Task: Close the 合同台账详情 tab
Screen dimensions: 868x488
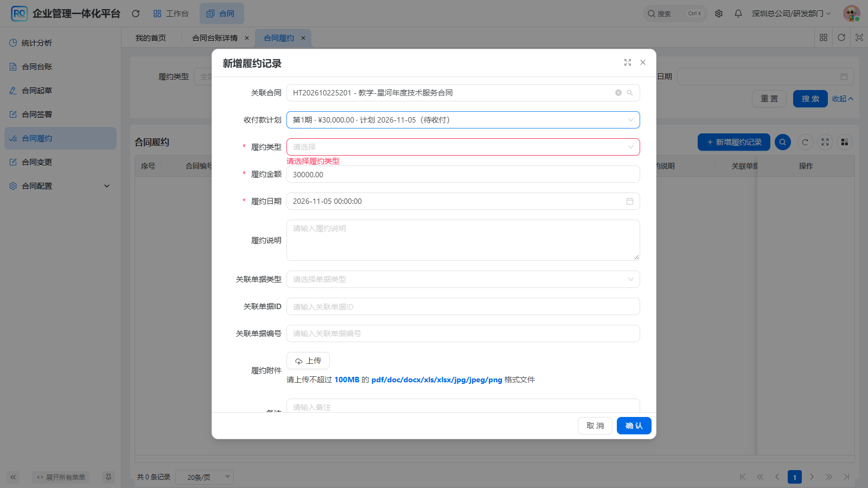Action: (x=247, y=38)
